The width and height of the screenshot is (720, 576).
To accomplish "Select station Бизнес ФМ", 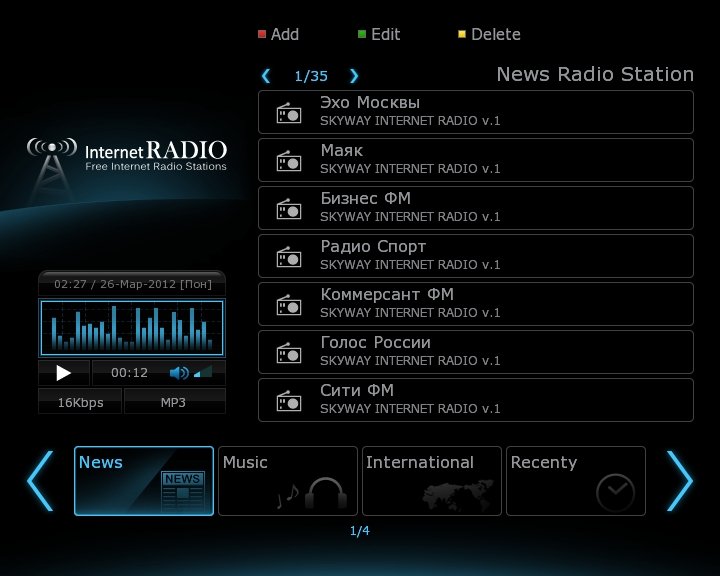I will coord(476,208).
